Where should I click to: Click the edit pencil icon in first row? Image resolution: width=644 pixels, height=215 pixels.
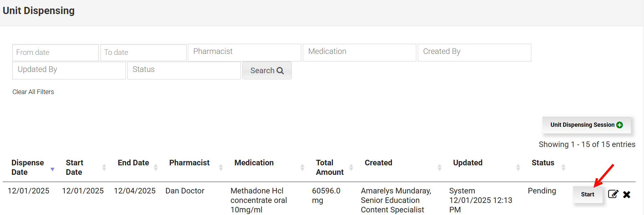[x=613, y=194]
